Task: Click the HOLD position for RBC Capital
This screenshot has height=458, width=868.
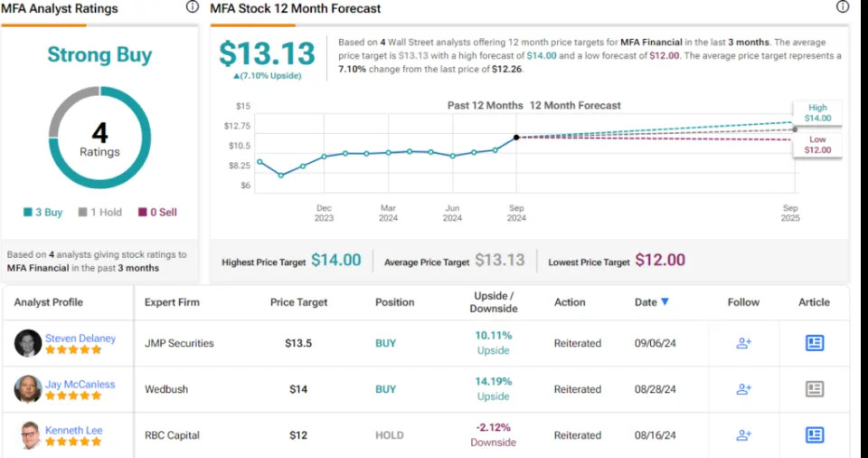Action: pyautogui.click(x=390, y=435)
